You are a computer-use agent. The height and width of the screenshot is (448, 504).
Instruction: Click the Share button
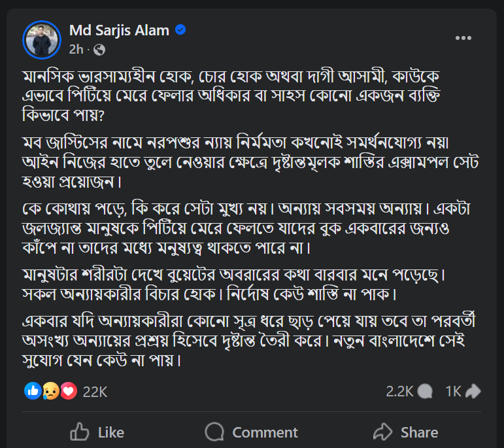406,432
